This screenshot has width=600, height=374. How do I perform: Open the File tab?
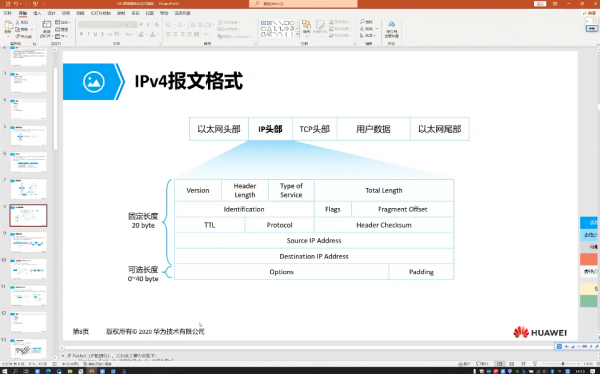(x=7, y=13)
